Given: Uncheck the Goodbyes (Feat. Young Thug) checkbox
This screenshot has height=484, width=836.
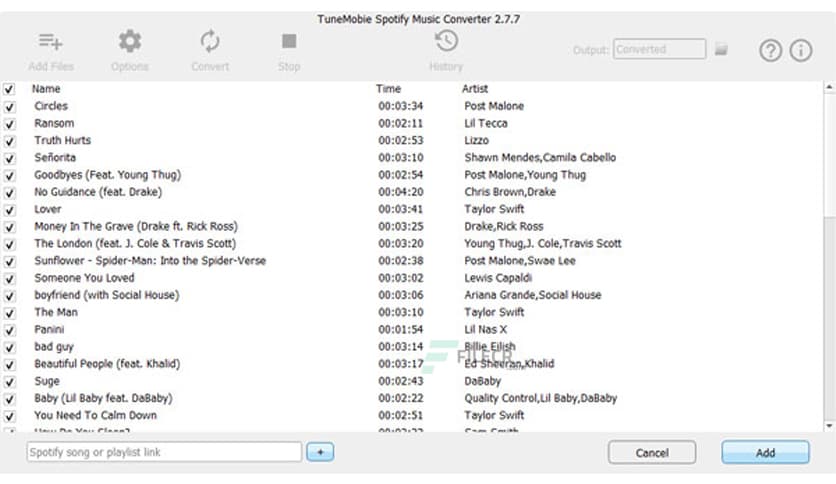Looking at the screenshot, I should (9, 175).
